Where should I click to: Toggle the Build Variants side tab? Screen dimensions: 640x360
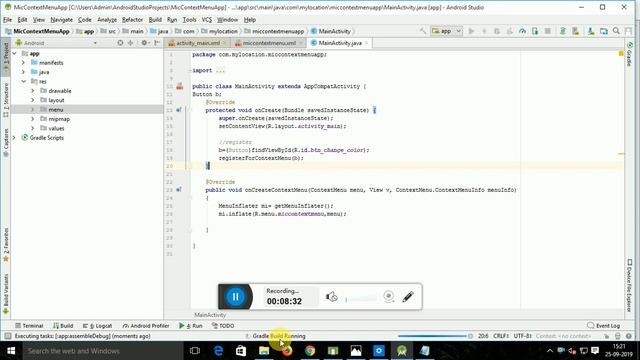click(6, 294)
